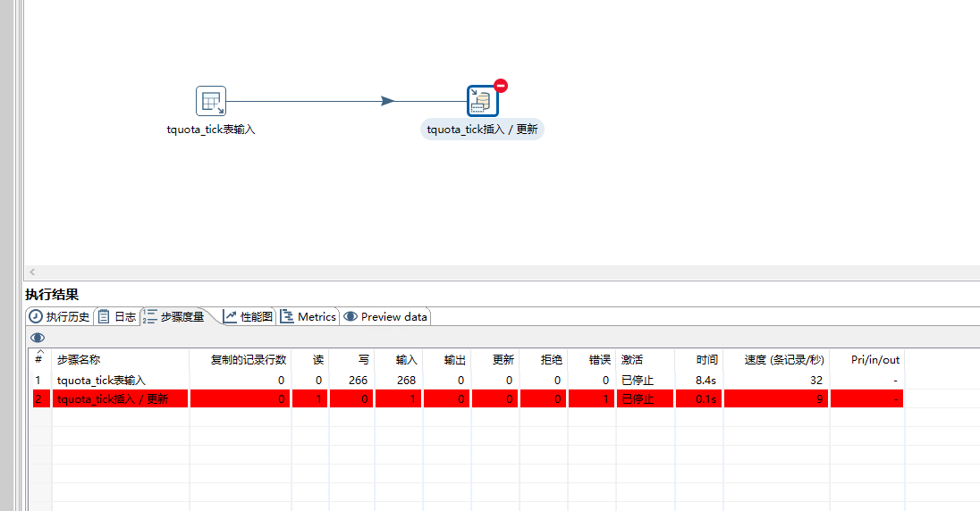980x511 pixels.
Task: Open the Preview data tab
Action: 385,317
